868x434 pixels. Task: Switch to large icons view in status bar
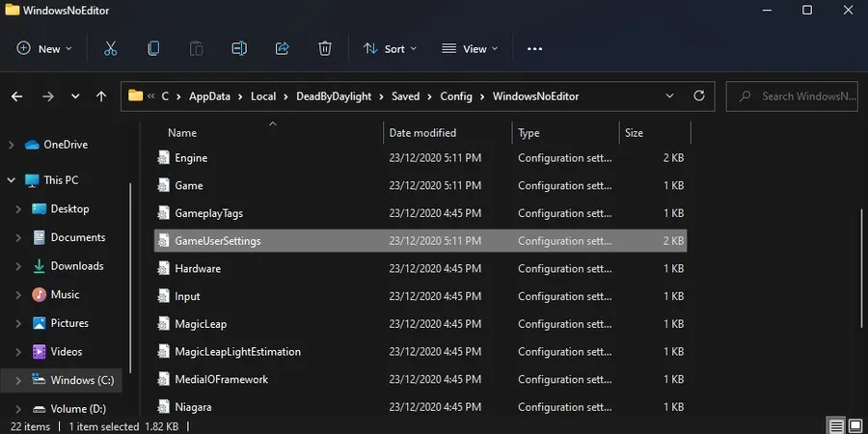point(855,425)
